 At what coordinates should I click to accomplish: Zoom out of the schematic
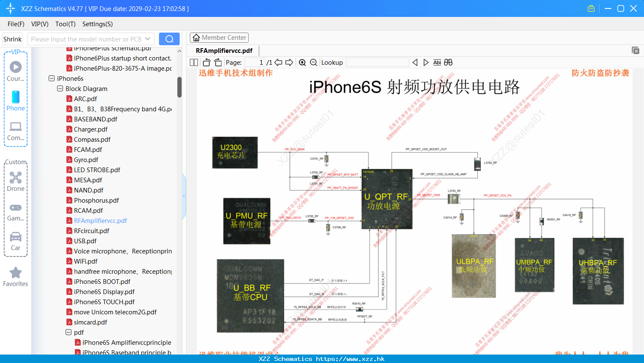pos(313,62)
